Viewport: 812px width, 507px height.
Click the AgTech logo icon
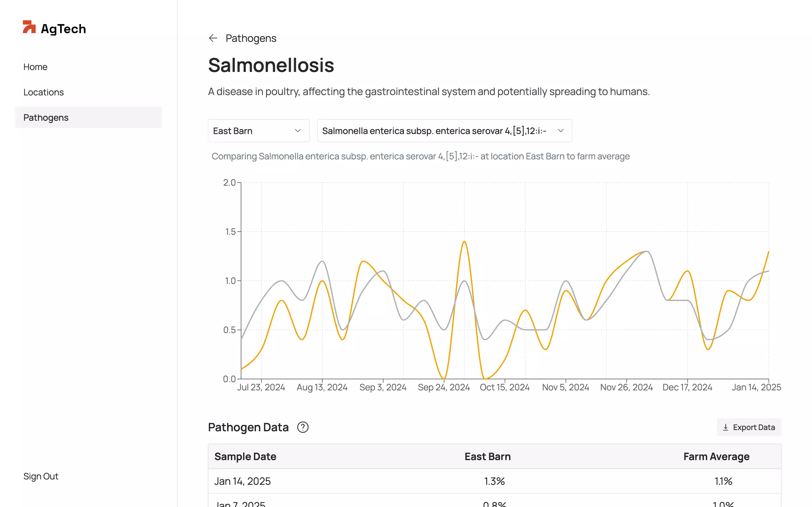(29, 27)
